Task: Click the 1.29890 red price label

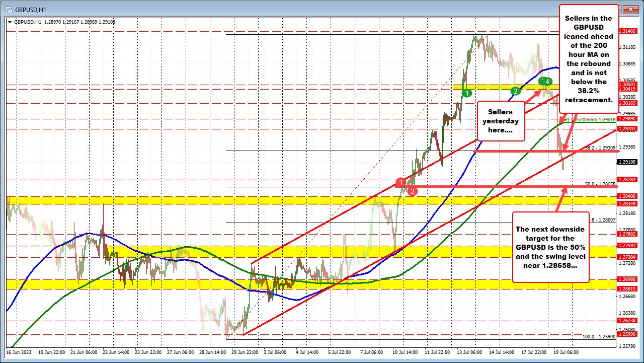Action: pyautogui.click(x=627, y=119)
